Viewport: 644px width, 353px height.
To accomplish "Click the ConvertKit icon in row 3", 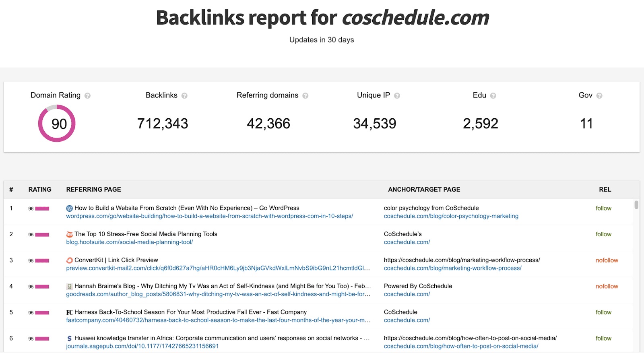I will click(69, 260).
